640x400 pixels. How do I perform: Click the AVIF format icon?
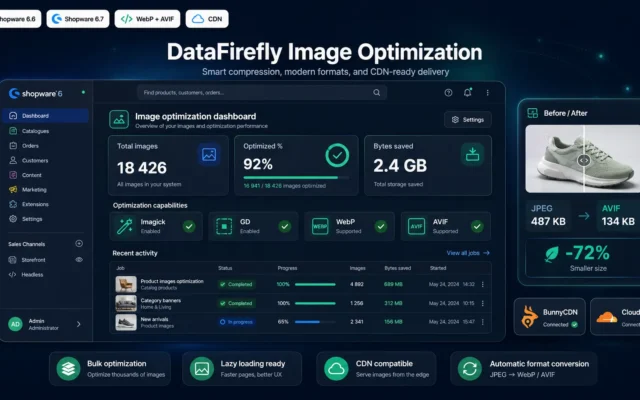pos(416,226)
